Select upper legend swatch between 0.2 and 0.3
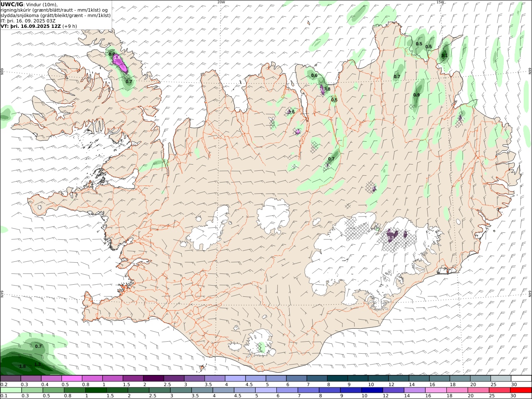The height and width of the screenshot is (399, 532). (x=10, y=379)
